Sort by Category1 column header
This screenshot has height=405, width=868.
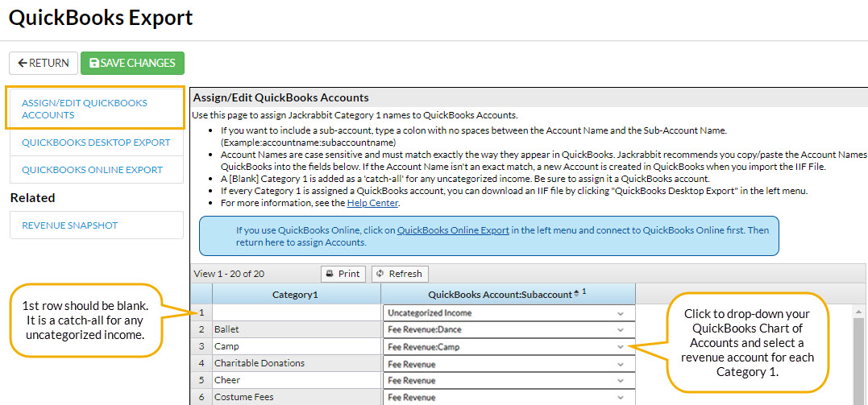[296, 295]
